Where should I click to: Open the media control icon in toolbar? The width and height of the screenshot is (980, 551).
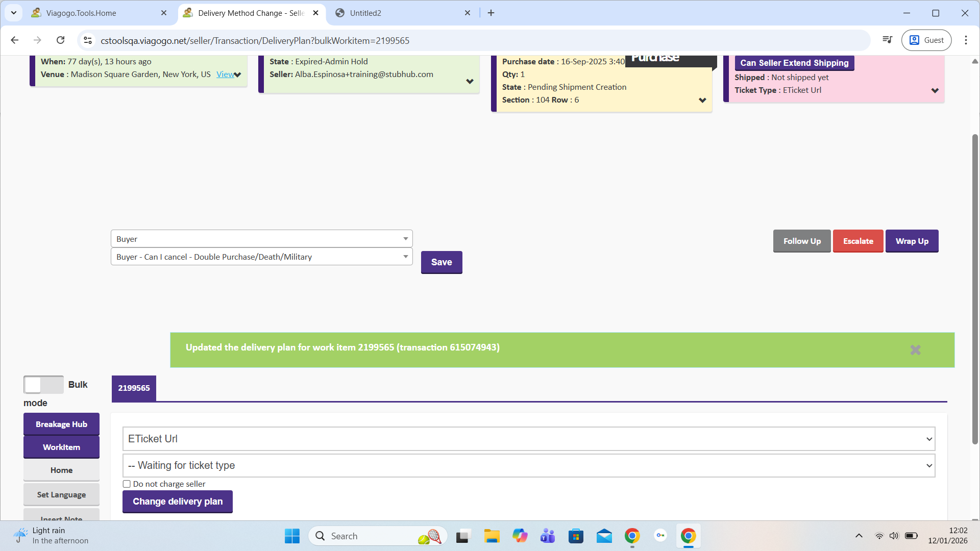point(888,40)
